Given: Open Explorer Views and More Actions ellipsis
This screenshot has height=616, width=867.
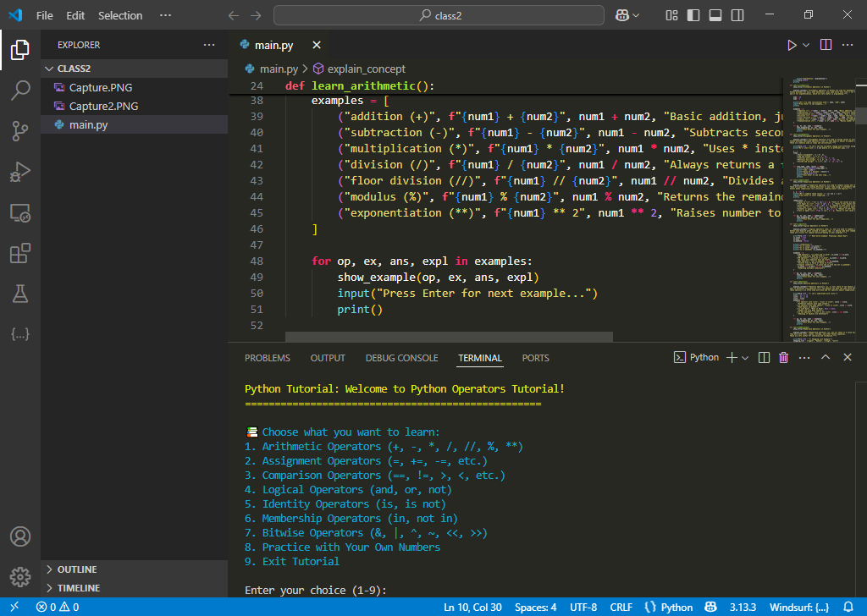Looking at the screenshot, I should 209,45.
